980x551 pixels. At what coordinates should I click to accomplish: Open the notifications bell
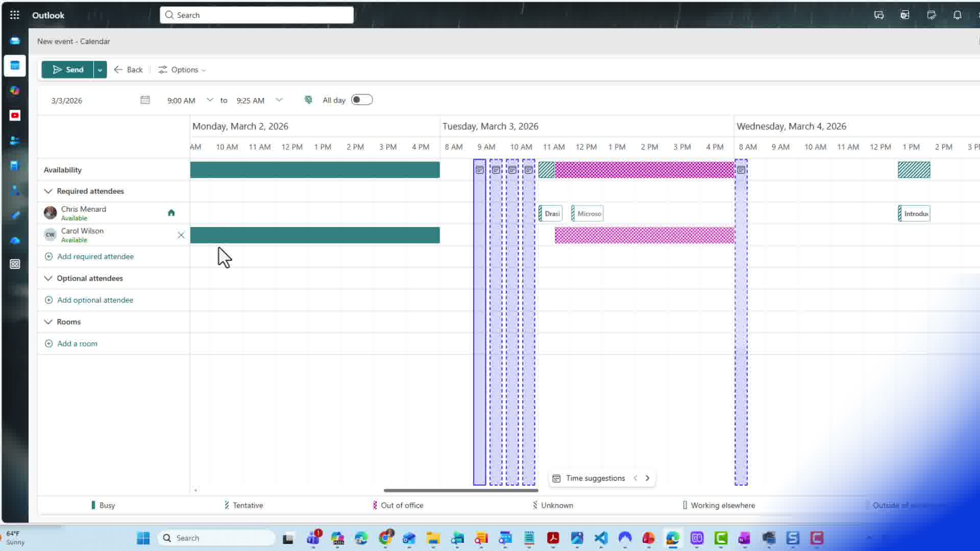click(958, 15)
